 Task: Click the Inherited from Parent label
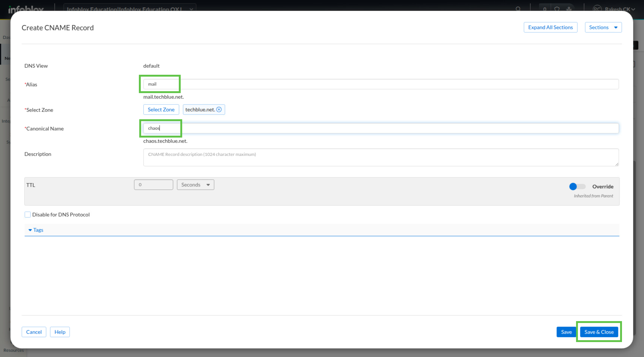coord(593,196)
